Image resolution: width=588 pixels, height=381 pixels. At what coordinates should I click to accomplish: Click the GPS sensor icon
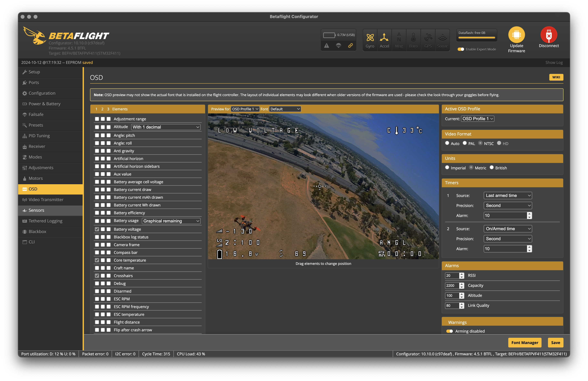coord(428,38)
